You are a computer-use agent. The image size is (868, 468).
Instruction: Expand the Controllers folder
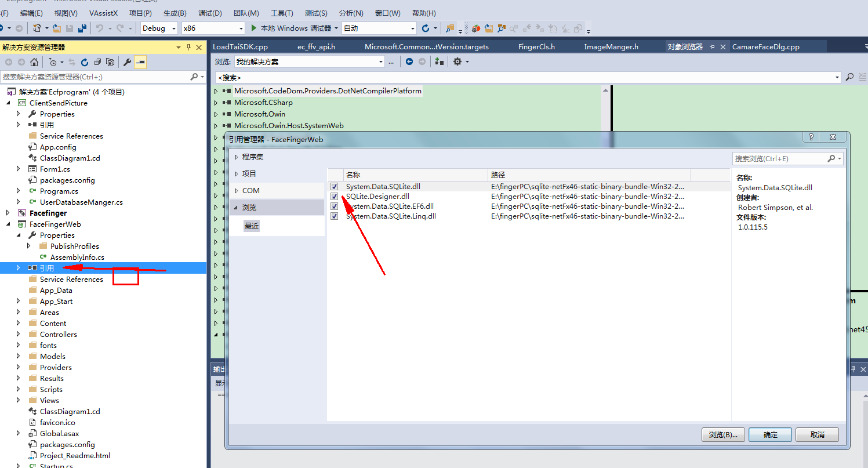(19, 334)
